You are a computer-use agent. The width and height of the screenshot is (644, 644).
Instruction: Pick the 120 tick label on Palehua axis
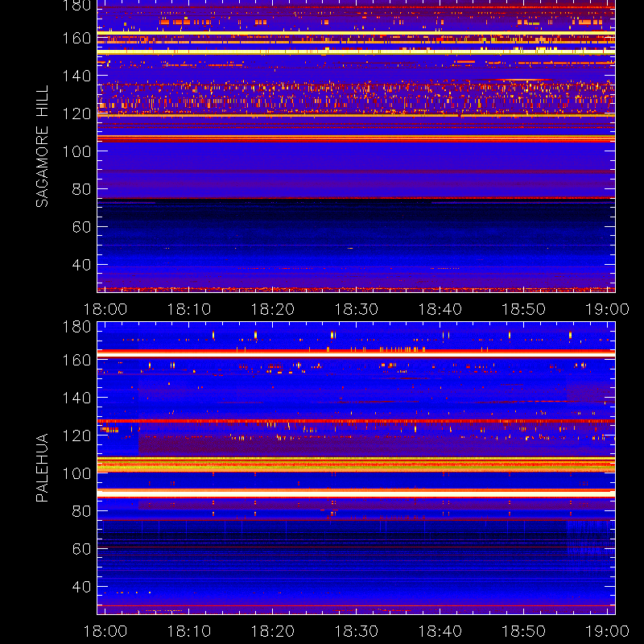pos(76,436)
